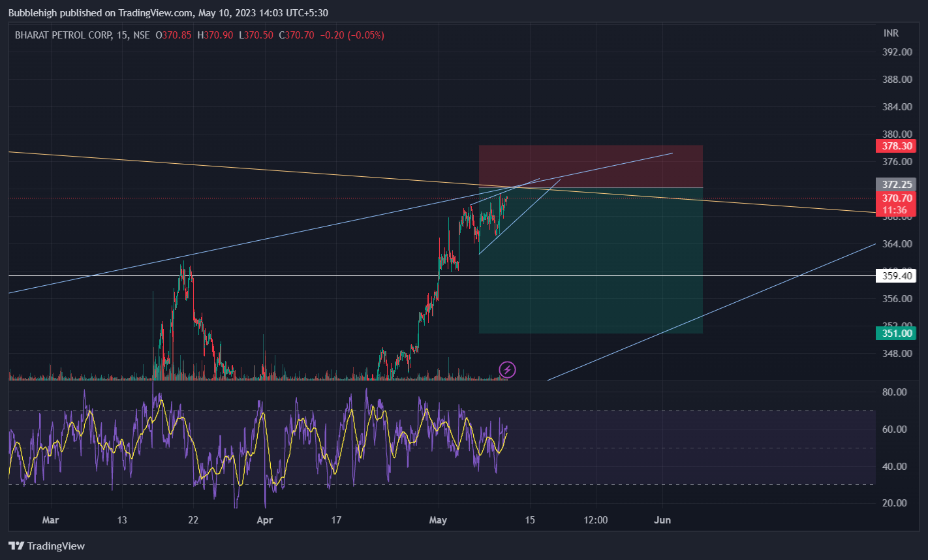Click the 12:00 label on time axis
The width and height of the screenshot is (928, 560).
point(596,520)
